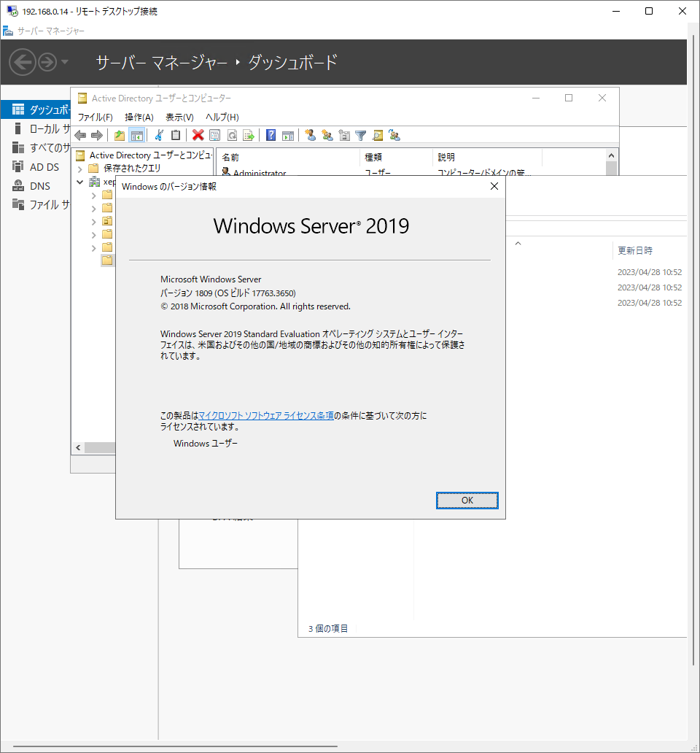Minimize the Active Directory window

(536, 98)
